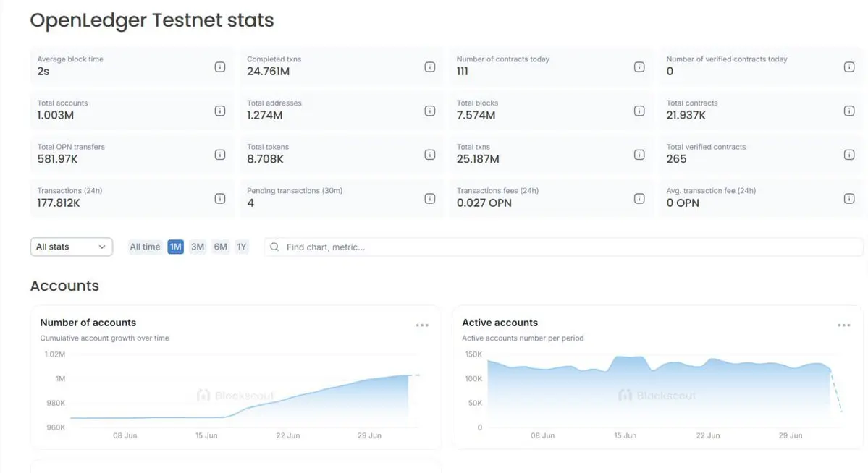Choose the 1Y time range
The width and height of the screenshot is (868, 473).
coord(241,247)
